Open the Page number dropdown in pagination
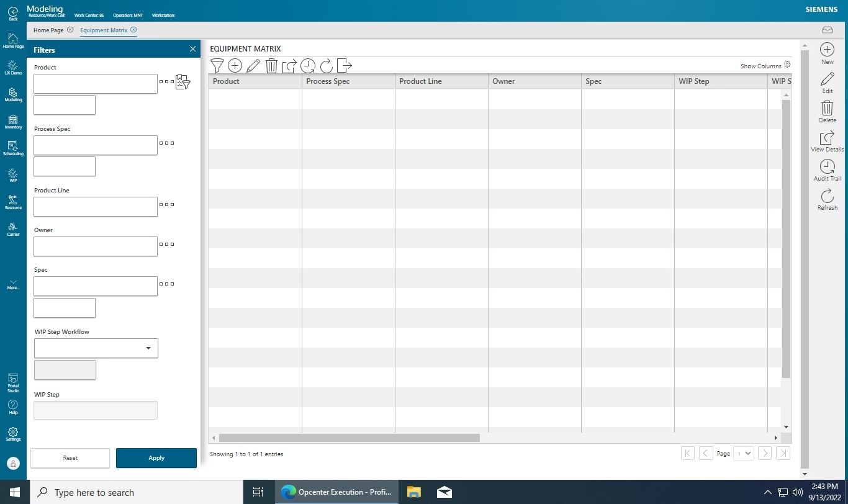 click(743, 453)
